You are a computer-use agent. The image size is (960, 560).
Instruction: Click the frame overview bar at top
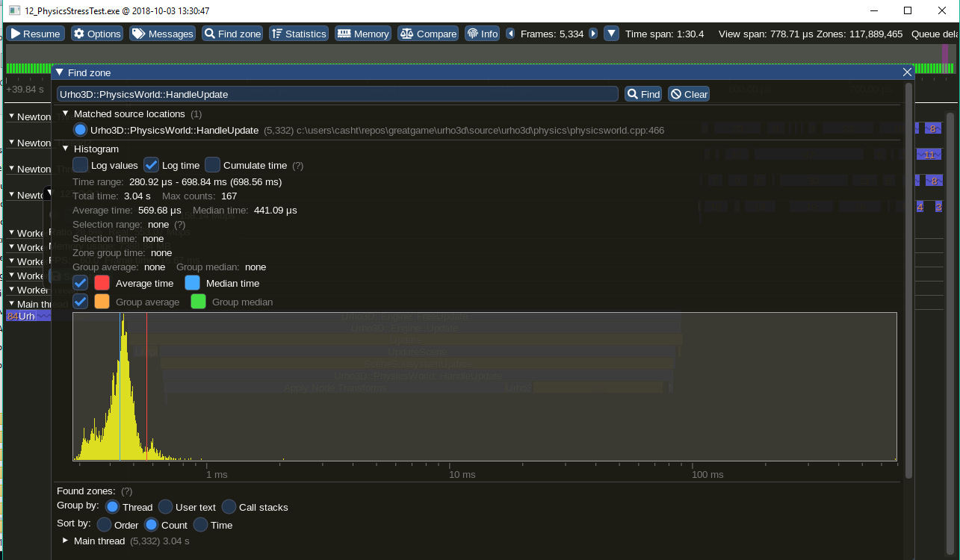click(x=480, y=59)
